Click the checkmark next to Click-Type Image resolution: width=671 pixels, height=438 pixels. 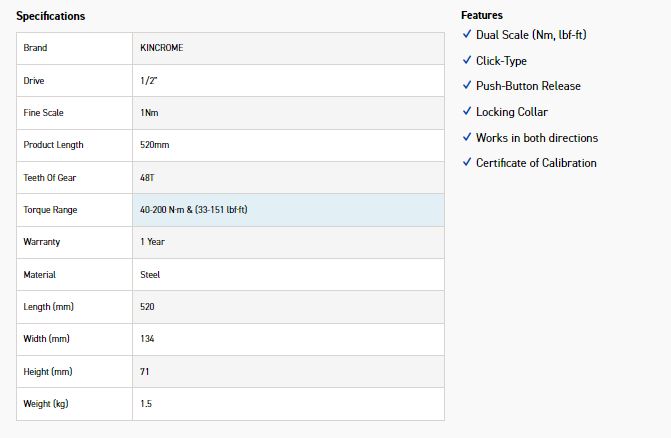pos(466,60)
